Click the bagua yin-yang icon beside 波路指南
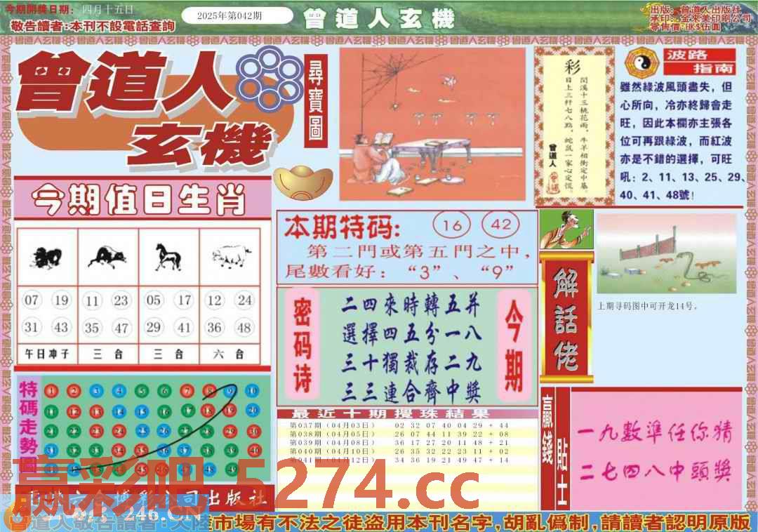This screenshot has height=532, width=758. click(x=641, y=63)
